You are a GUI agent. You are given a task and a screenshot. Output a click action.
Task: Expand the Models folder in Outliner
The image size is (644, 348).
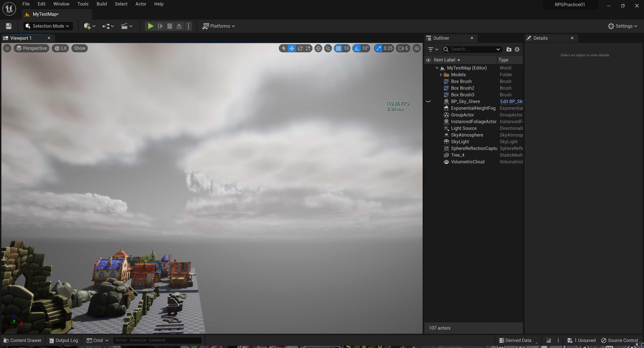pyautogui.click(x=441, y=75)
